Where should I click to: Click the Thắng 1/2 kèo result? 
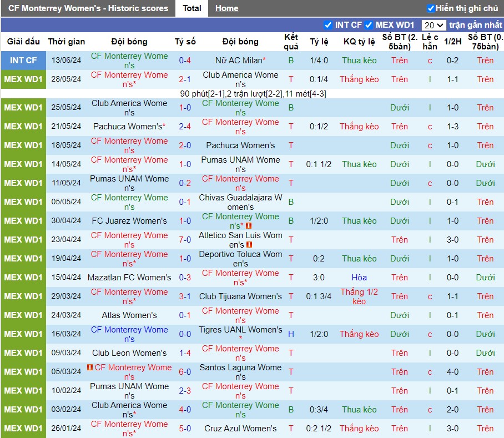pos(359,296)
